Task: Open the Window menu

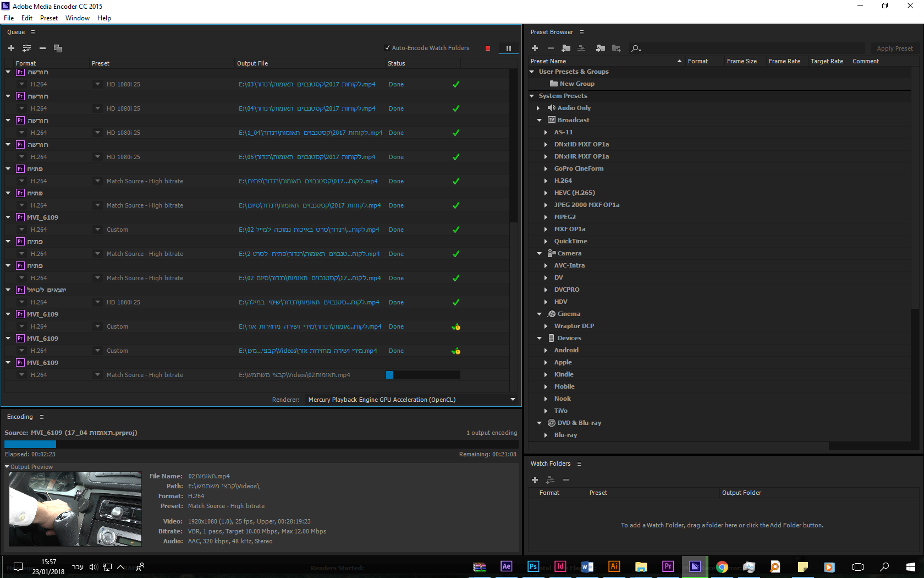Action: (78, 18)
